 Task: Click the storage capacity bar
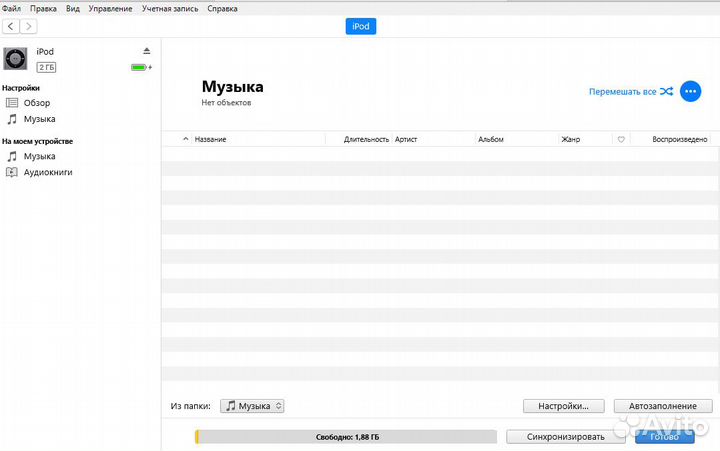coord(345,437)
